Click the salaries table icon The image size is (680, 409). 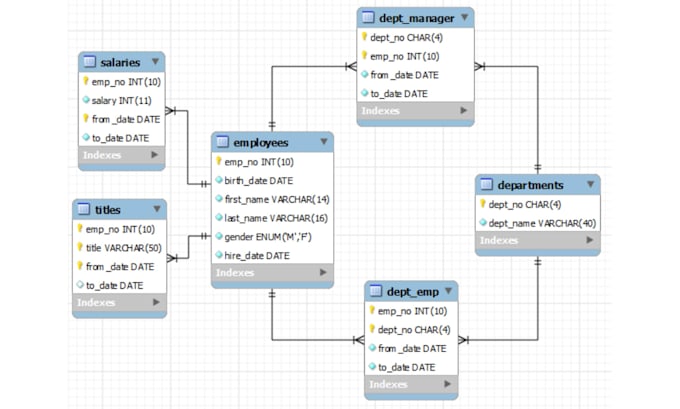(89, 62)
